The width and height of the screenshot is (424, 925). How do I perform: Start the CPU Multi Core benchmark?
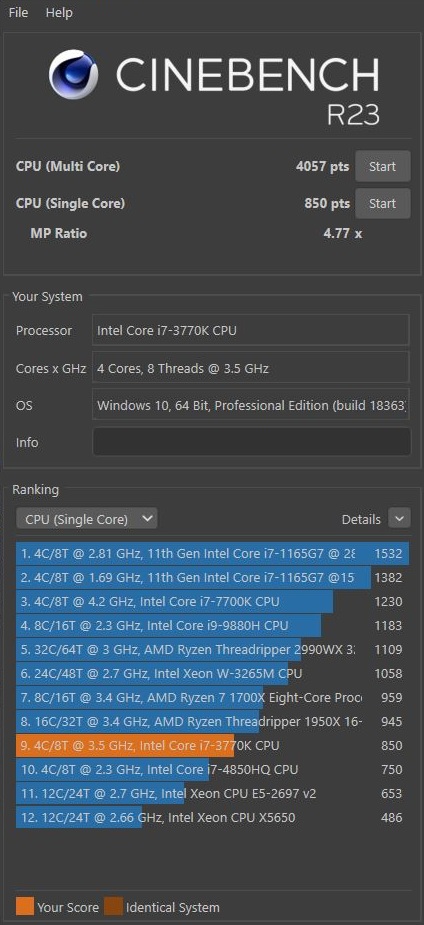[382, 166]
